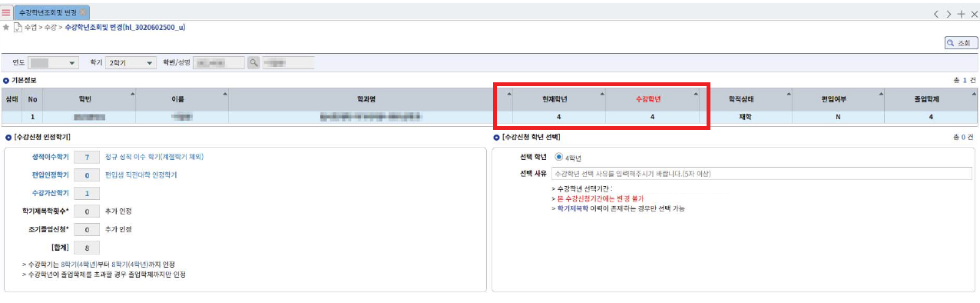Select row number 1 in the grid
Screen dimensions: 980x303
coord(32,117)
